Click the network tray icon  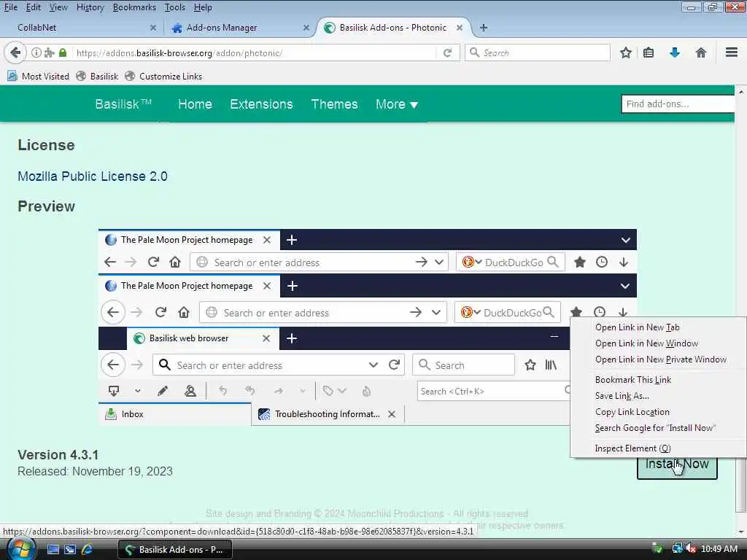tap(677, 549)
